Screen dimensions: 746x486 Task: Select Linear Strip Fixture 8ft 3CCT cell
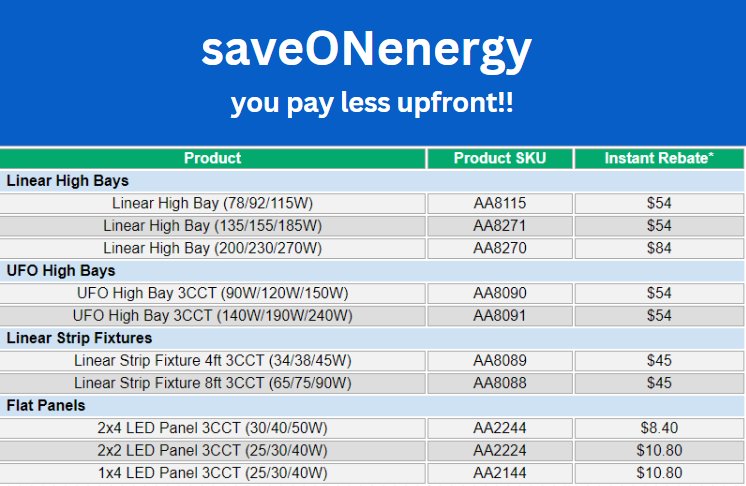[x=213, y=383]
